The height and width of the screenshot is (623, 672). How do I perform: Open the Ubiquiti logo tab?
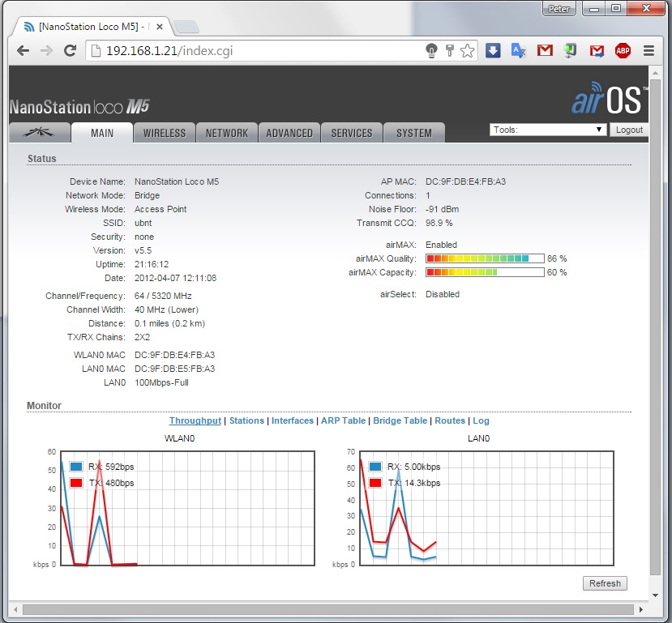pos(39,133)
